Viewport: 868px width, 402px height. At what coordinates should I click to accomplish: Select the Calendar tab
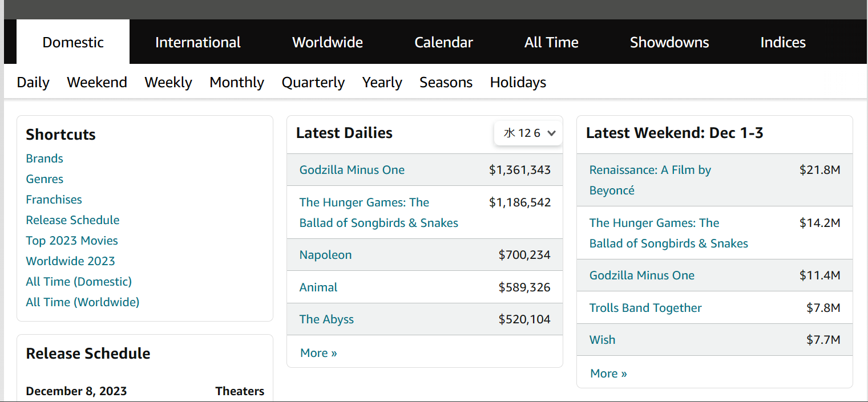[x=443, y=43]
